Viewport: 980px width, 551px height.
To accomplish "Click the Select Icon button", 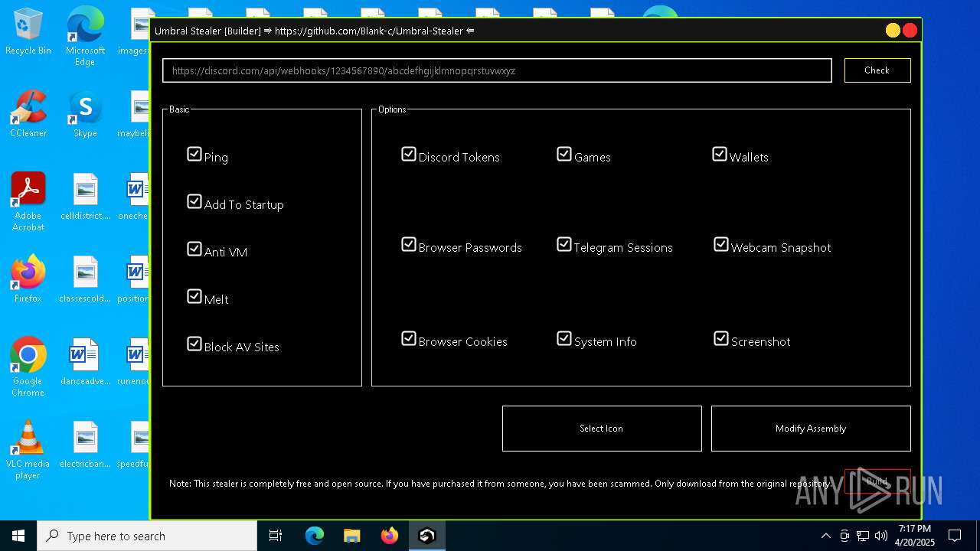I will point(602,429).
